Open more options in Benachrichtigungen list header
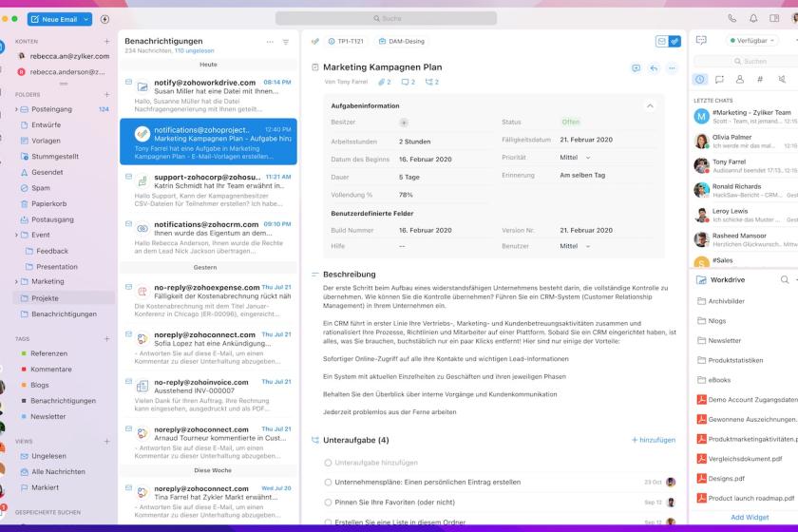 [270, 42]
